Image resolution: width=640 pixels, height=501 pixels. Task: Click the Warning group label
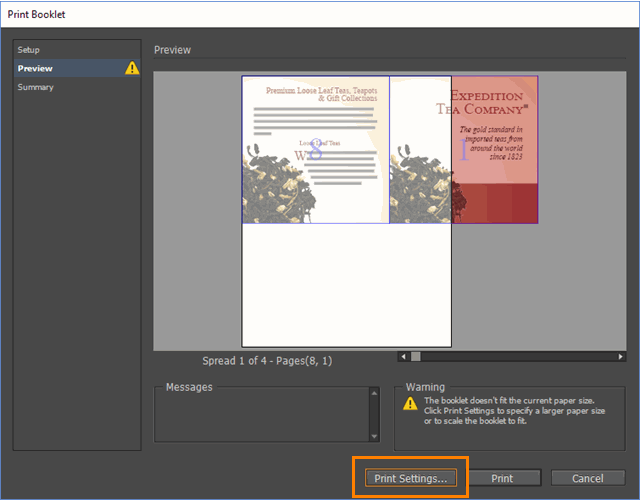tap(425, 387)
